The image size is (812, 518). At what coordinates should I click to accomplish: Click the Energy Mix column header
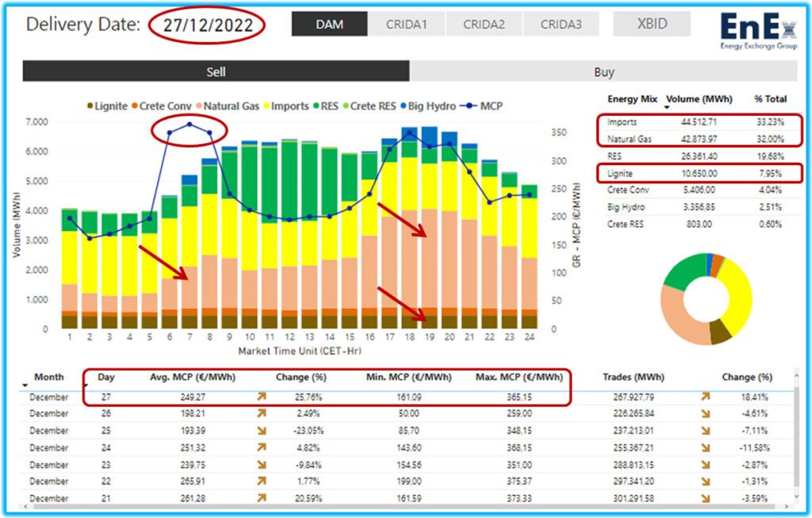pos(632,99)
